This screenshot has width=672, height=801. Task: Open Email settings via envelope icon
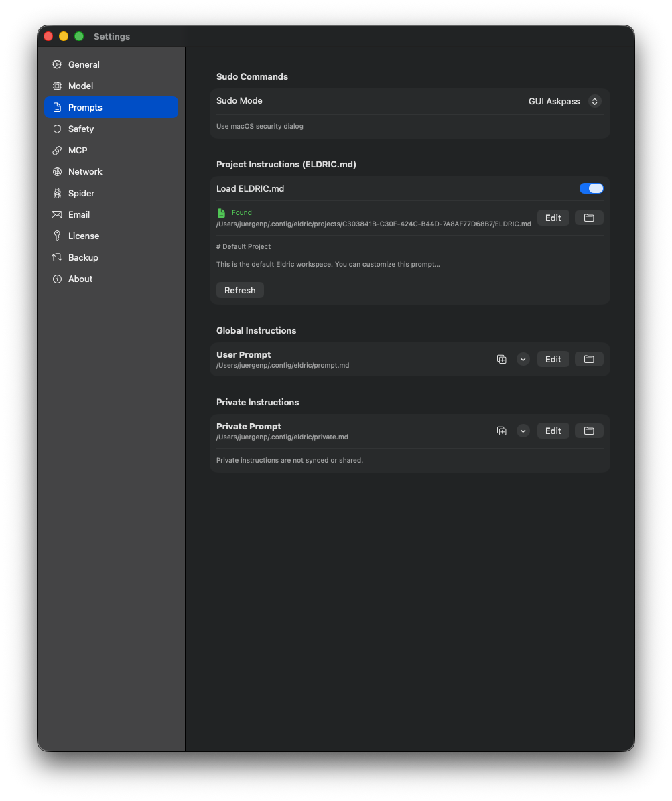pos(58,214)
